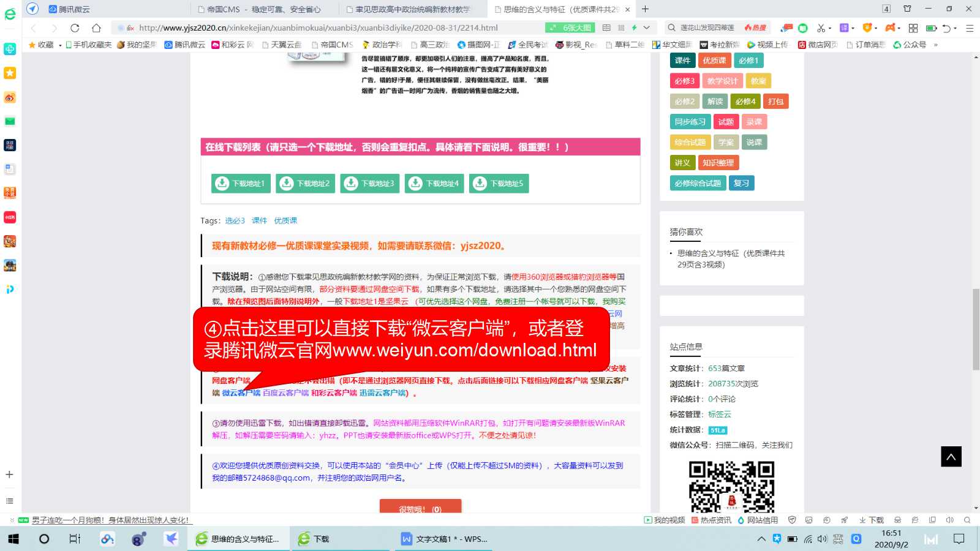Click the scissors screenshot tool icon

[821, 28]
